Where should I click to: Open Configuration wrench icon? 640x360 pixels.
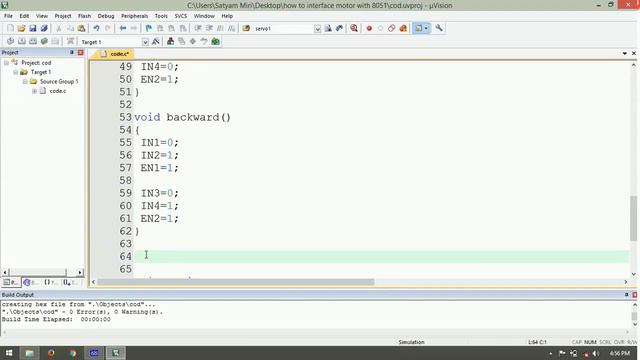pos(439,28)
